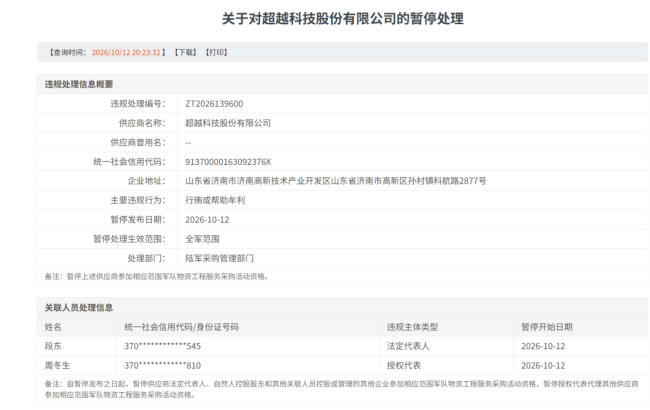
Task: Select supplier name value 超越科技股份有限公司
Action: tap(228, 123)
